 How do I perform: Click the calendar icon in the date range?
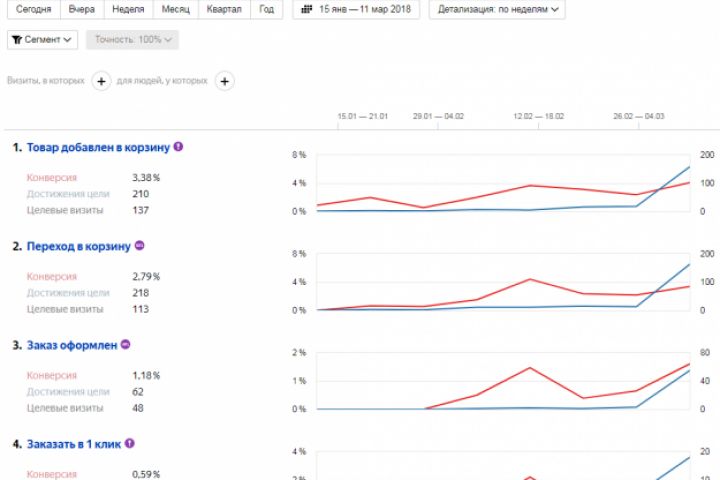307,9
